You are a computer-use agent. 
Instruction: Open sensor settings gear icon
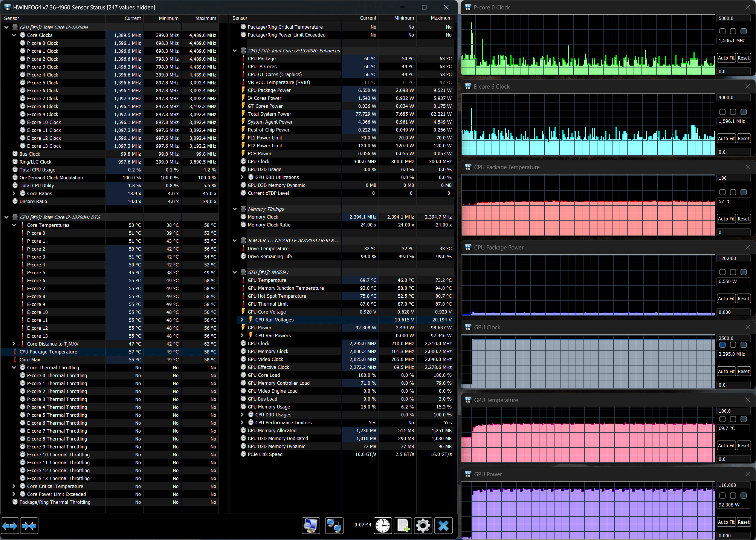tap(423, 526)
